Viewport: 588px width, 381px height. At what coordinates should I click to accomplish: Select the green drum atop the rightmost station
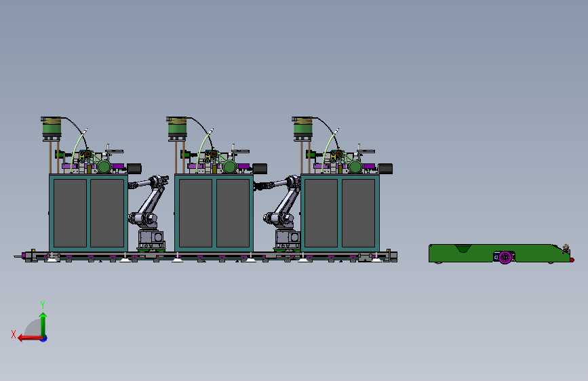(x=303, y=127)
